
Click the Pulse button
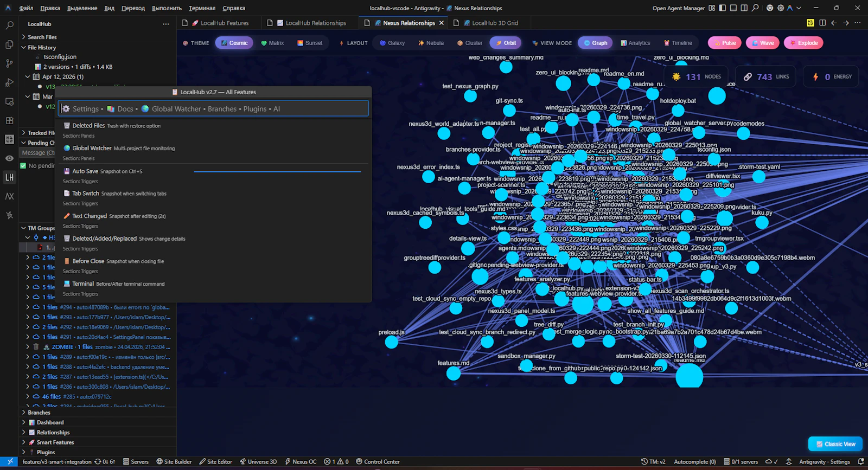725,43
